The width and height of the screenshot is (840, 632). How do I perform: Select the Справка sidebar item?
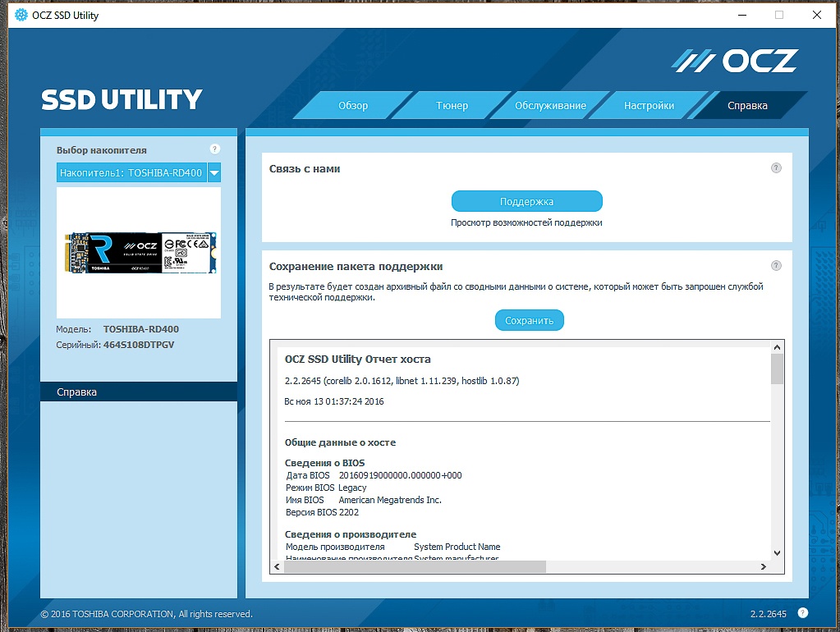pos(139,392)
